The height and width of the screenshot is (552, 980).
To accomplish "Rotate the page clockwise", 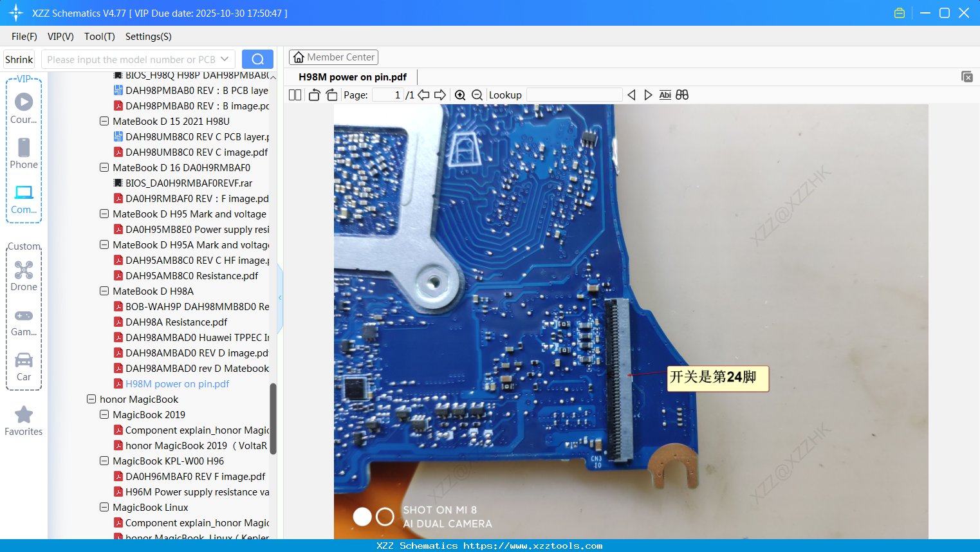I will 332,95.
